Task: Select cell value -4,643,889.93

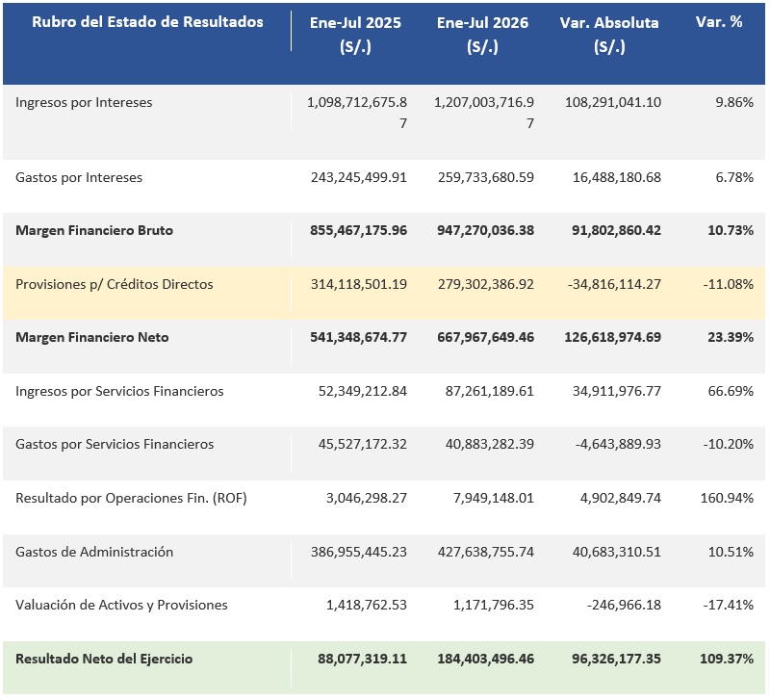Action: coord(618,444)
